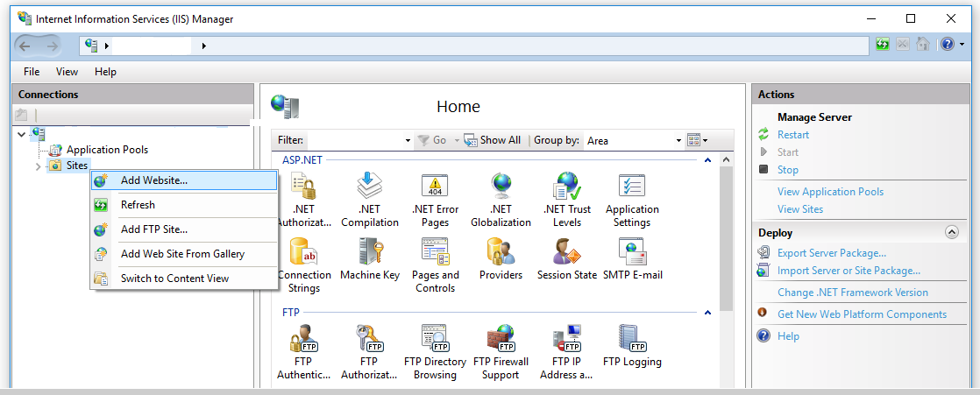Open FTP Firewall Support feature
This screenshot has height=395, width=980.
tap(501, 352)
